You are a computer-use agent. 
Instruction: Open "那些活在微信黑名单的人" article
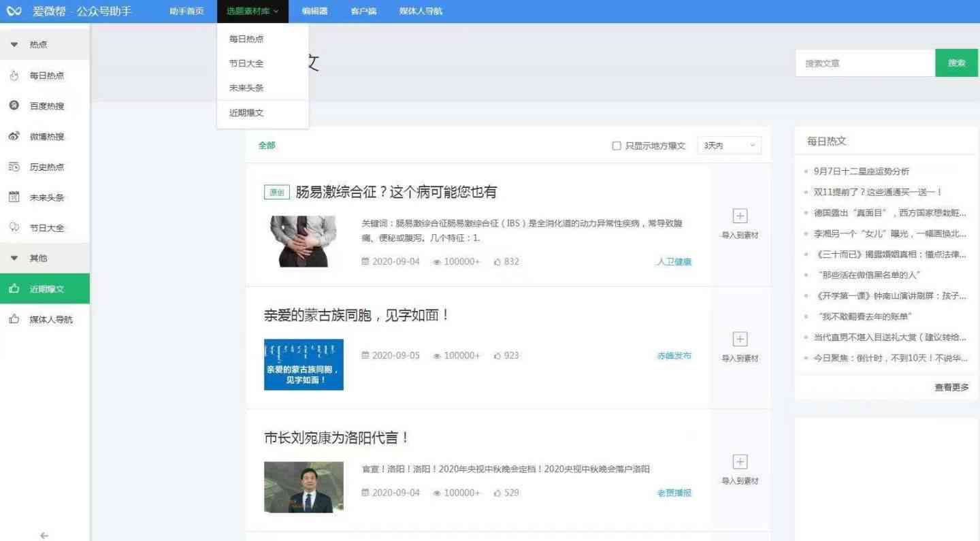[869, 275]
